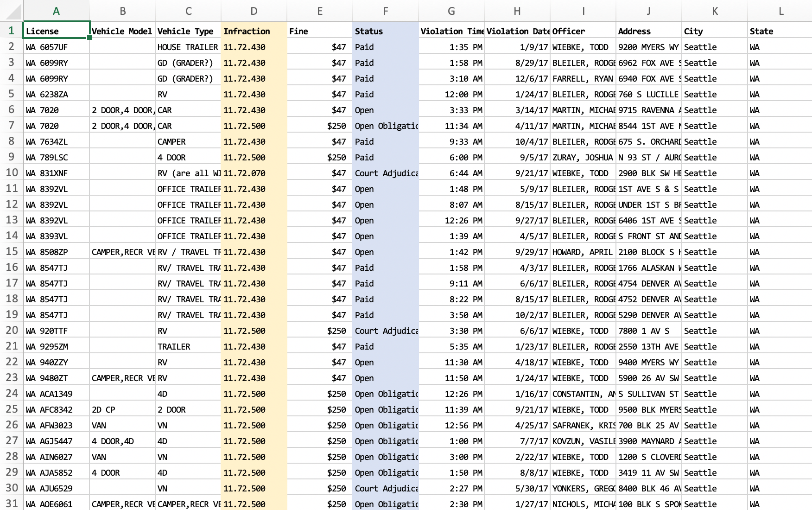
Task: Select cell WA 940ZZY
Action: click(x=56, y=362)
